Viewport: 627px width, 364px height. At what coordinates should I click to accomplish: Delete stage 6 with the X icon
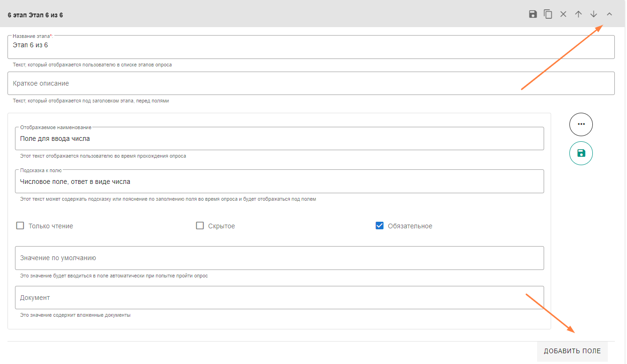click(x=563, y=14)
